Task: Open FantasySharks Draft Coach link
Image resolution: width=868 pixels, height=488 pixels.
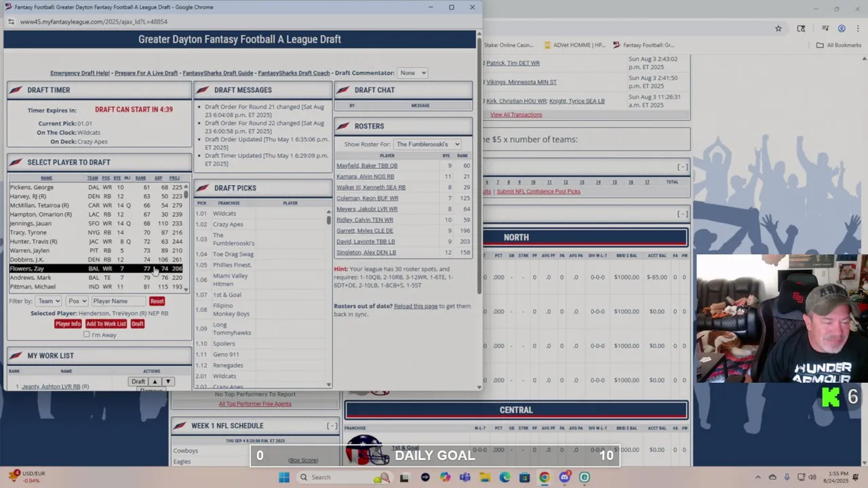Action: (x=294, y=73)
